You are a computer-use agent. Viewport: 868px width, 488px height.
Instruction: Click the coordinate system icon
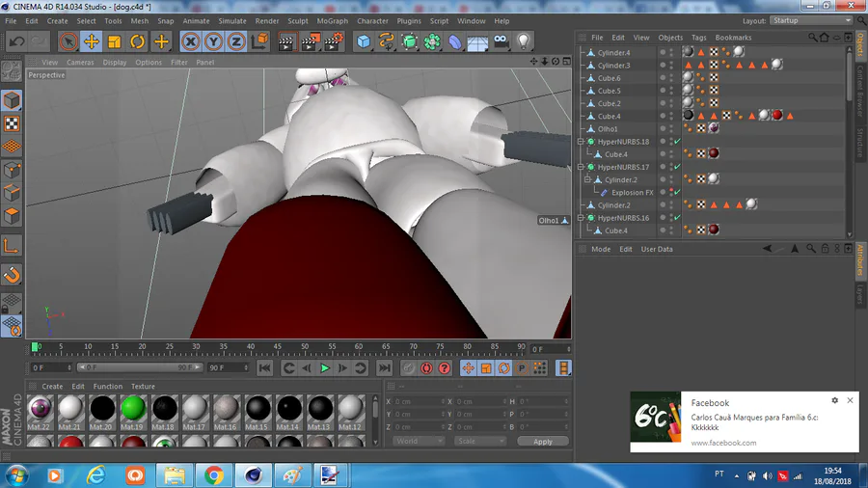[x=259, y=41]
